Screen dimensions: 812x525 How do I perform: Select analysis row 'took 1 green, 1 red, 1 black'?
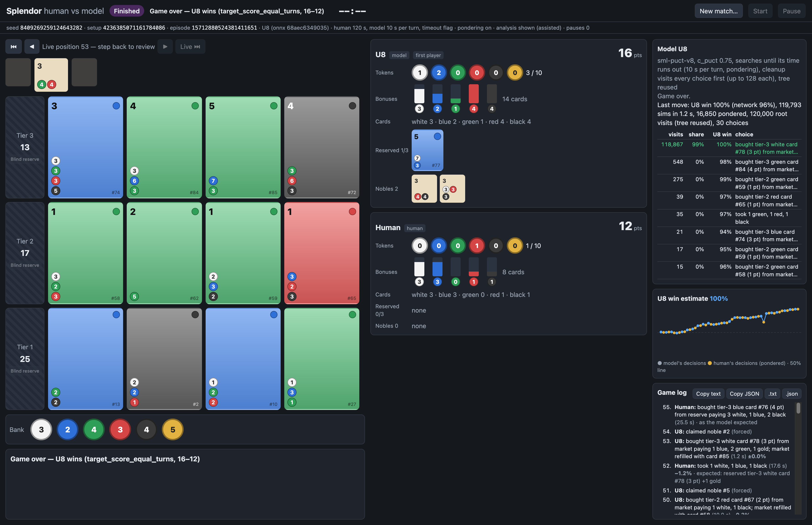point(729,218)
